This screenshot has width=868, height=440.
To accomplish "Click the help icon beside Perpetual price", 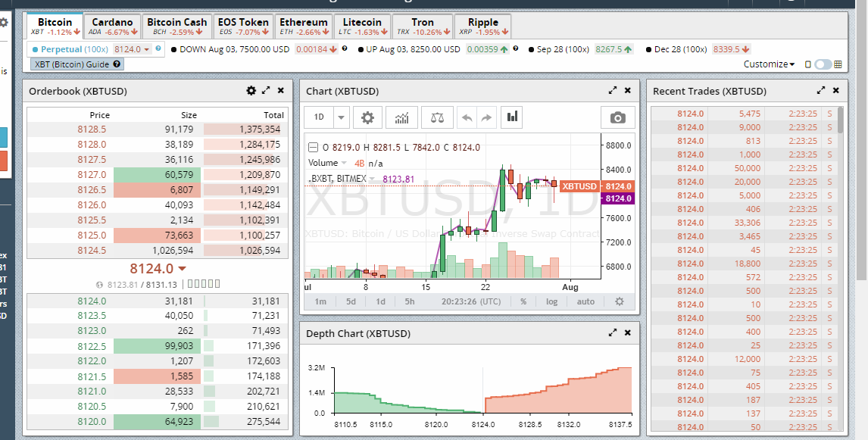I will pos(158,48).
